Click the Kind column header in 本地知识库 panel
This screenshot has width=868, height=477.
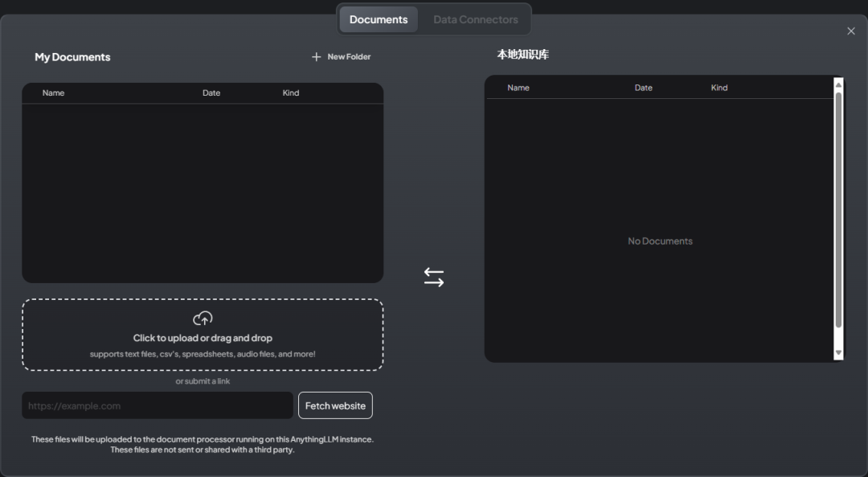click(x=719, y=88)
